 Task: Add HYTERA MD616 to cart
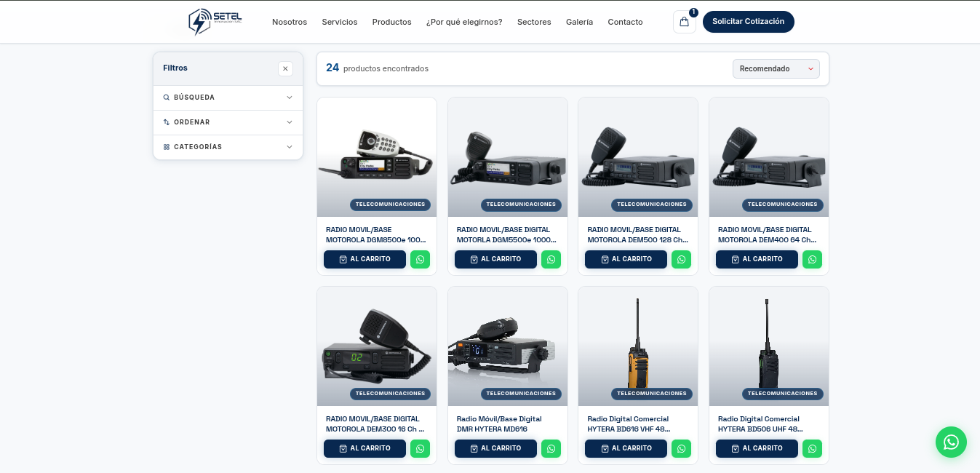pos(495,448)
